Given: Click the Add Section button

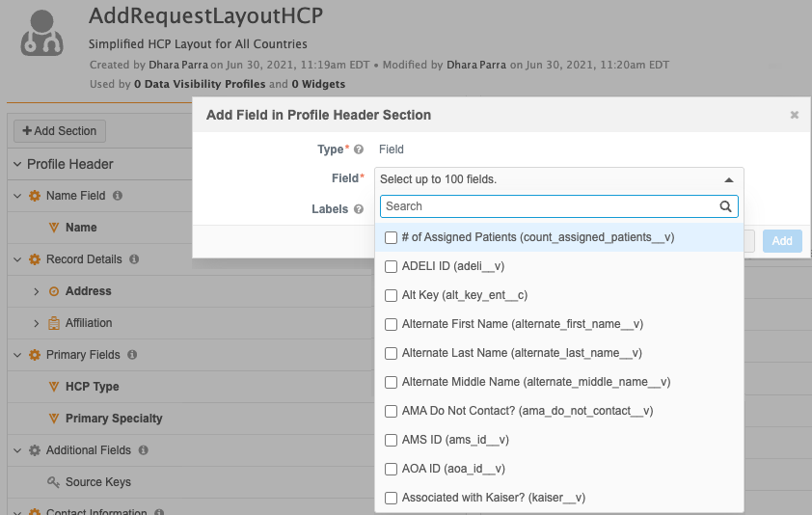Looking at the screenshot, I should click(x=59, y=131).
